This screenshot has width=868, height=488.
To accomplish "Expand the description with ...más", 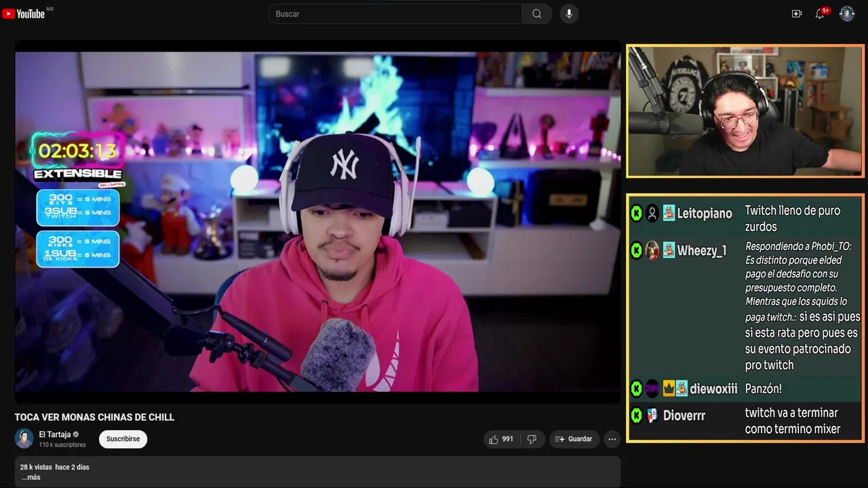I will pyautogui.click(x=31, y=477).
